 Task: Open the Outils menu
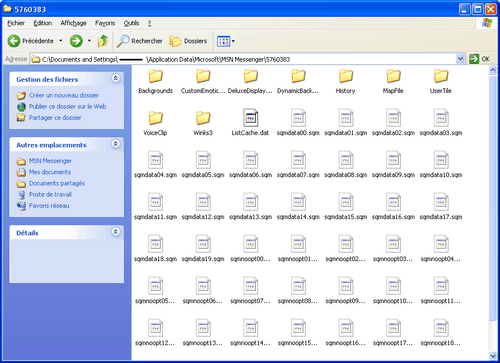131,23
